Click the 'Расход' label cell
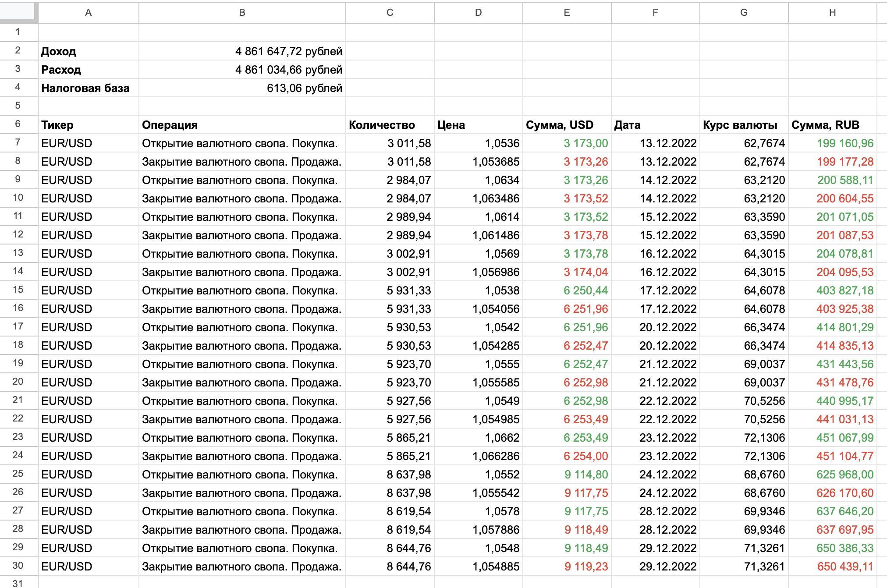887x588 pixels. pos(89,70)
